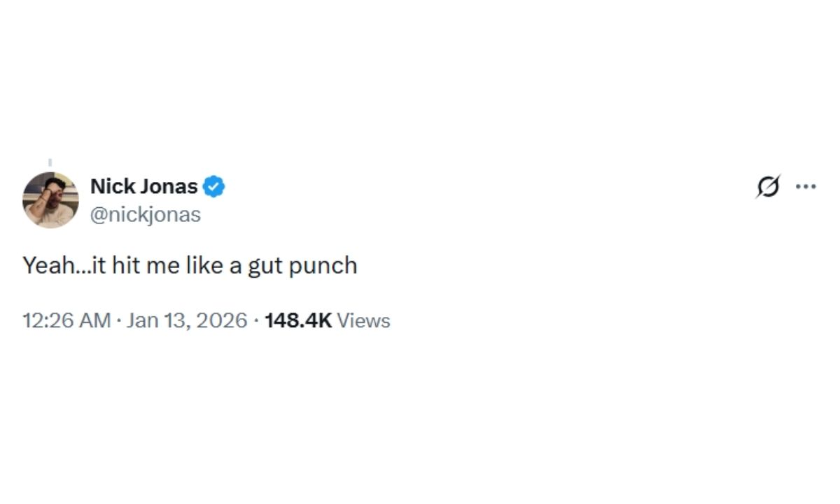Screen dimensions: 840x504
Task: Click the three-dots icon beside the Grok icon
Action: click(807, 186)
